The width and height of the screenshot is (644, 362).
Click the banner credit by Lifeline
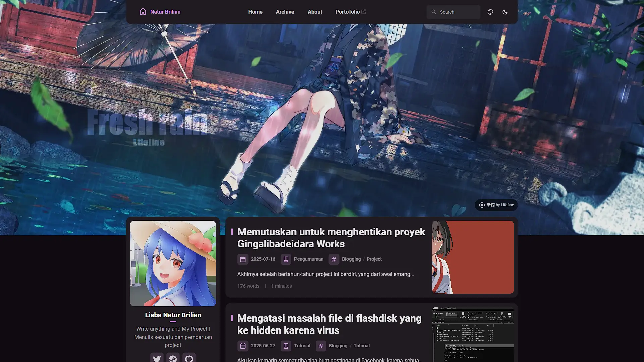click(496, 205)
